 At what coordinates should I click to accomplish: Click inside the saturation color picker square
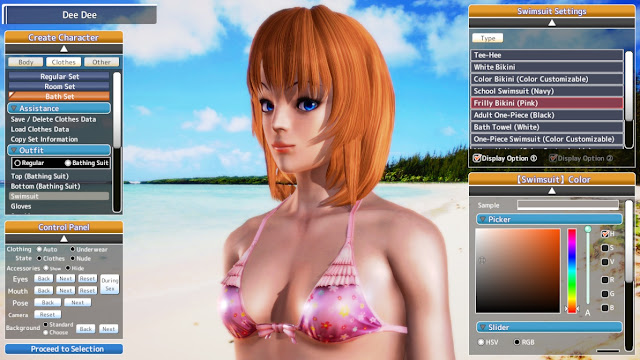[x=518, y=271]
